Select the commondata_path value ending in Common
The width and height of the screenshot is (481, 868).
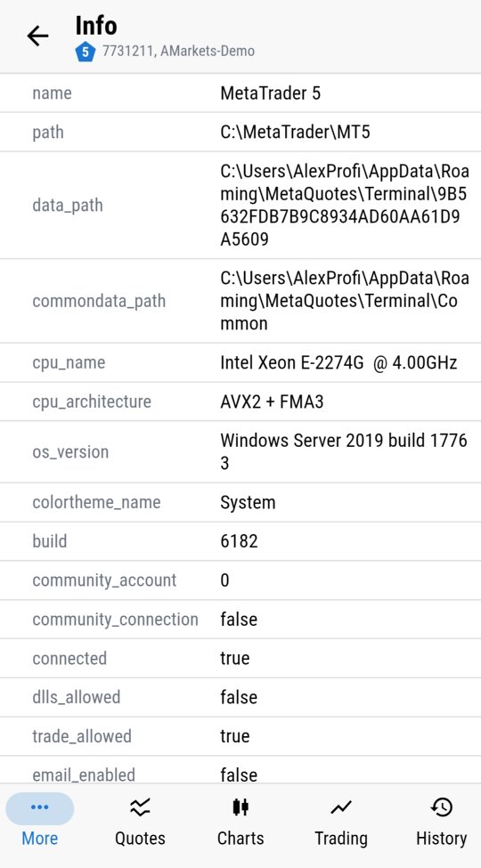(x=345, y=301)
